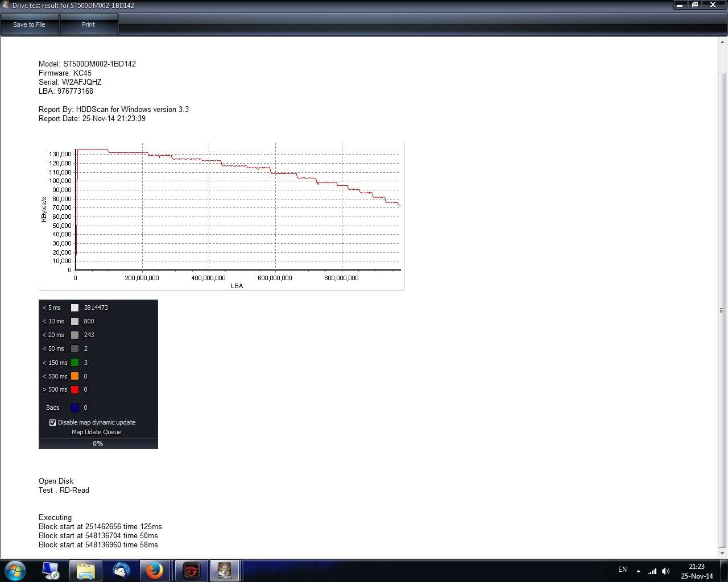Image resolution: width=728 pixels, height=582 pixels.
Task: Click the Print button
Action: click(88, 24)
